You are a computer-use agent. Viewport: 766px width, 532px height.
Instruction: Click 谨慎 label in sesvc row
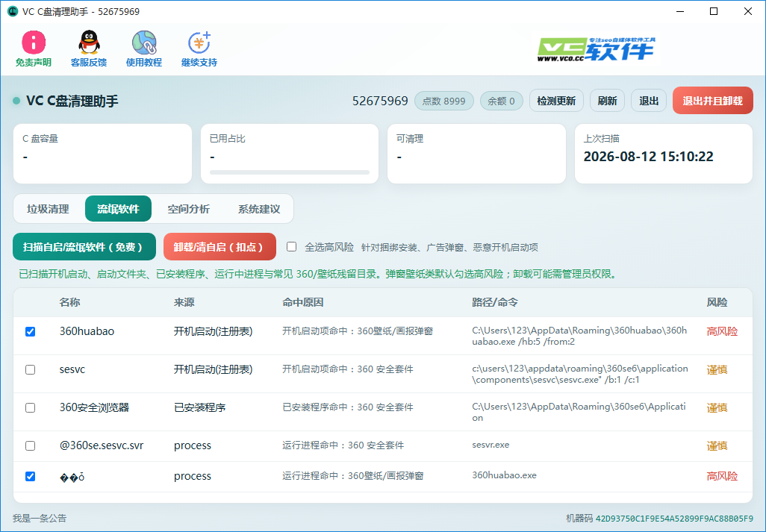[x=717, y=369]
